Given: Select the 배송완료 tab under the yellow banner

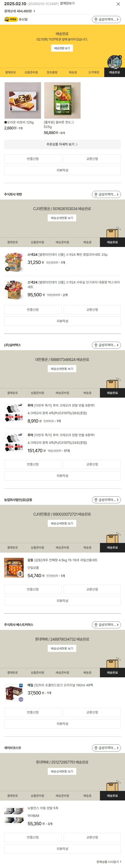Looking at the screenshot, I should tap(114, 72).
